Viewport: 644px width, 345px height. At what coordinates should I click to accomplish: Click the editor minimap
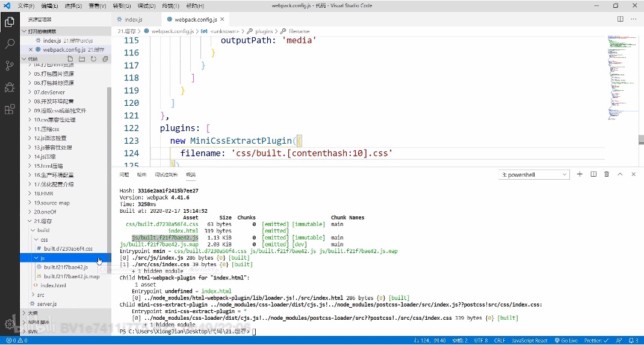coord(622,78)
